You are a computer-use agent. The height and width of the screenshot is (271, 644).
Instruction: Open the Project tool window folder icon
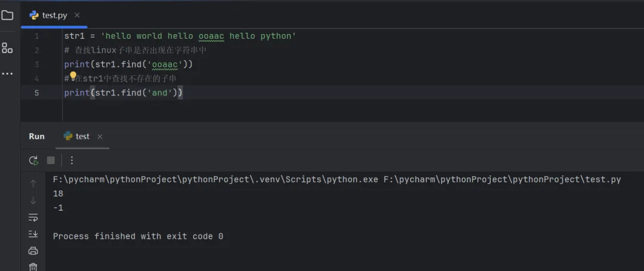[x=7, y=16]
